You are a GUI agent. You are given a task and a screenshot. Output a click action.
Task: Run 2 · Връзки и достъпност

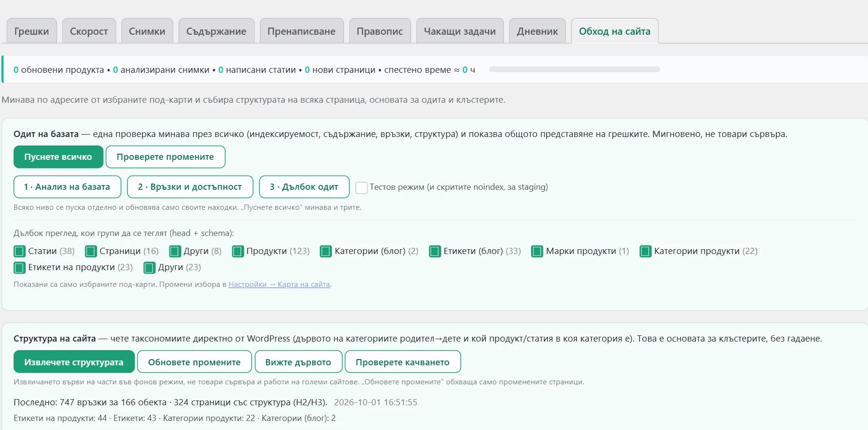pyautogui.click(x=190, y=187)
